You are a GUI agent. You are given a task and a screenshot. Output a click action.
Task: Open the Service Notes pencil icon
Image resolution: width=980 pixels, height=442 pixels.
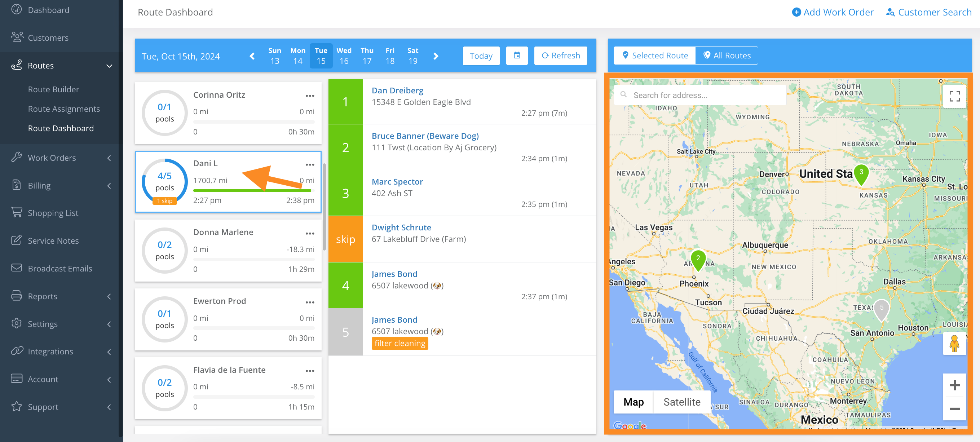16,240
